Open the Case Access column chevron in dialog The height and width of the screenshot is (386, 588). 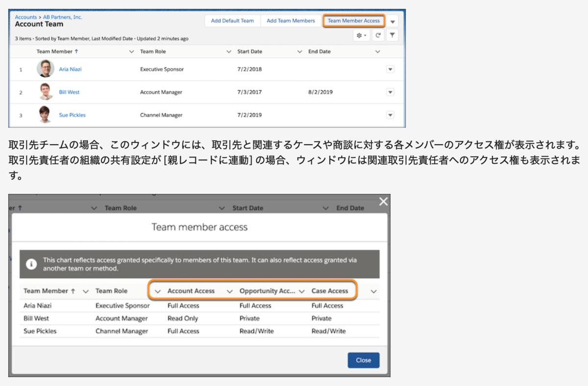coord(374,291)
